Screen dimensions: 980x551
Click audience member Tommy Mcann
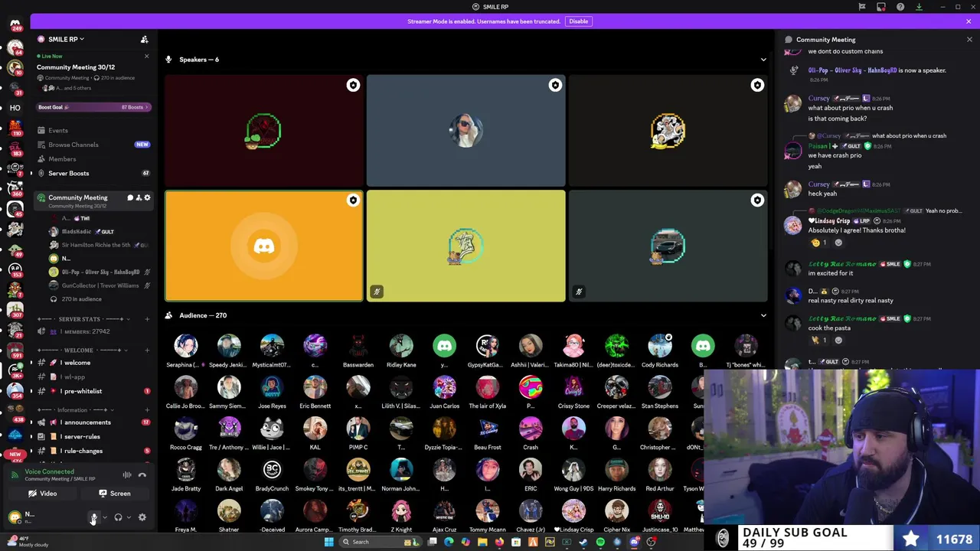(487, 517)
